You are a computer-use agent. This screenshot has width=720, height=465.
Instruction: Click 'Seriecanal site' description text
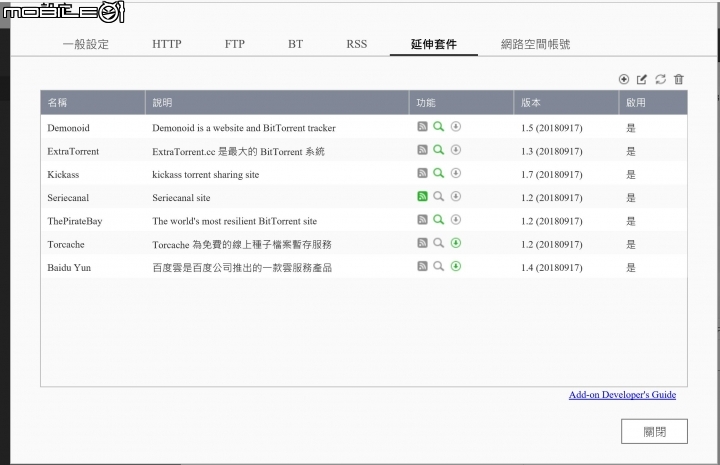[181, 198]
